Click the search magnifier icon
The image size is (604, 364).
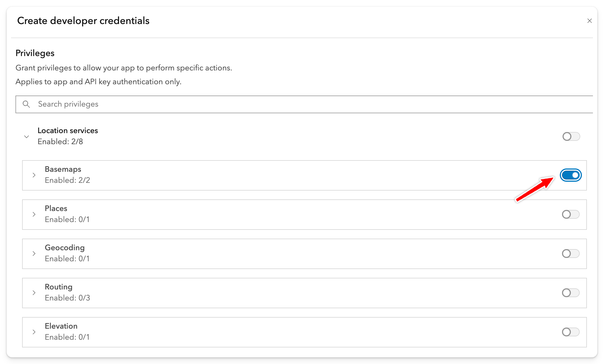[26, 104]
